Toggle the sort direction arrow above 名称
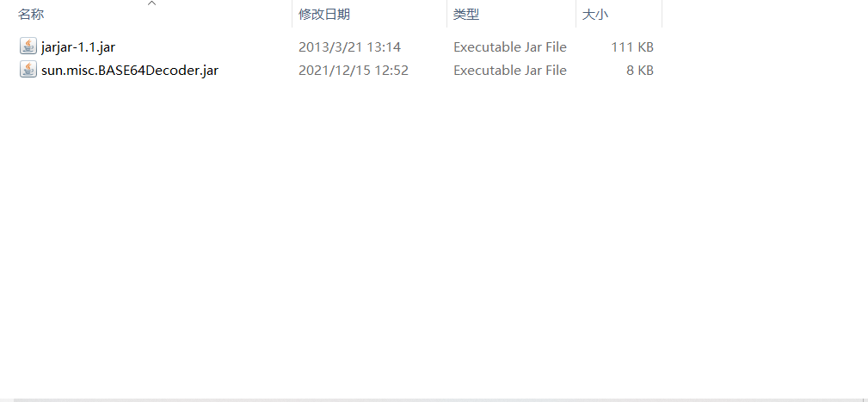The height and width of the screenshot is (402, 868). tap(151, 3)
